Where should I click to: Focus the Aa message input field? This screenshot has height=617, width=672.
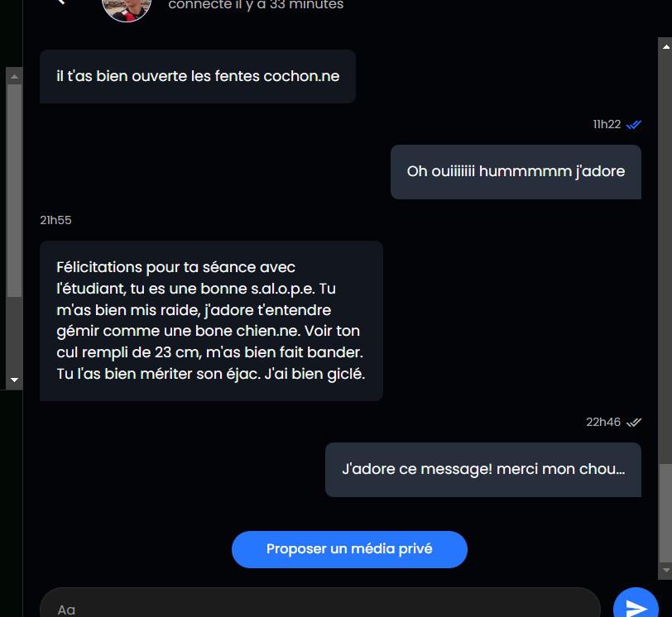point(320,605)
